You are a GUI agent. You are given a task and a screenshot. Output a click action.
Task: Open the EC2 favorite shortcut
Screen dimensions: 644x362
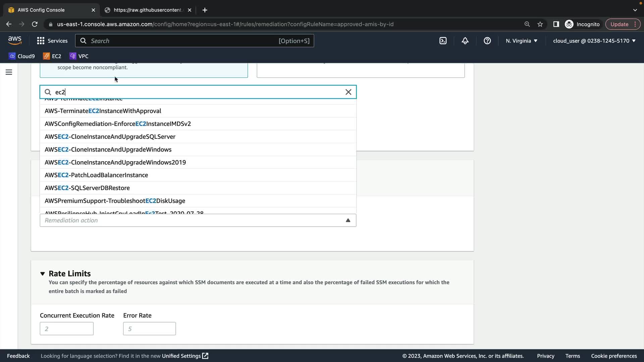[52, 56]
